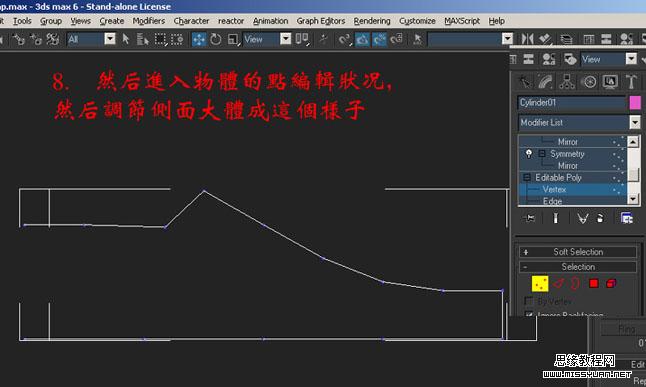Select Editable Poly in the modifier stack
Viewport: 646px width, 387px height.
[558, 178]
